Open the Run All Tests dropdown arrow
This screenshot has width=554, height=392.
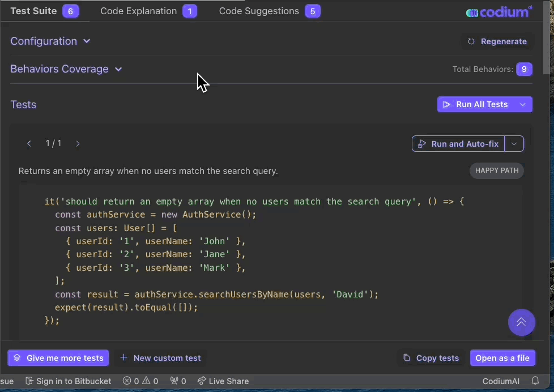click(523, 104)
